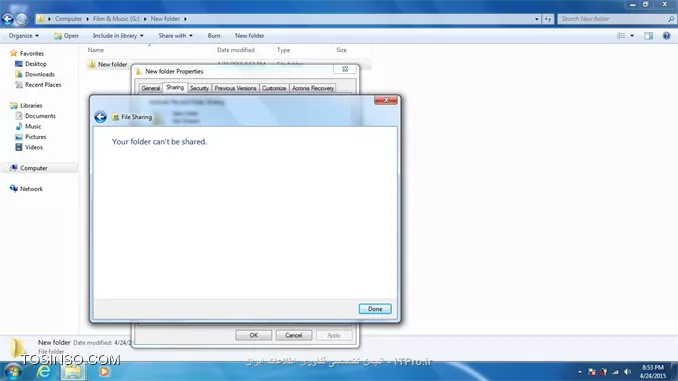
Task: Click Open in Explorer toolbar
Action: [66, 35]
